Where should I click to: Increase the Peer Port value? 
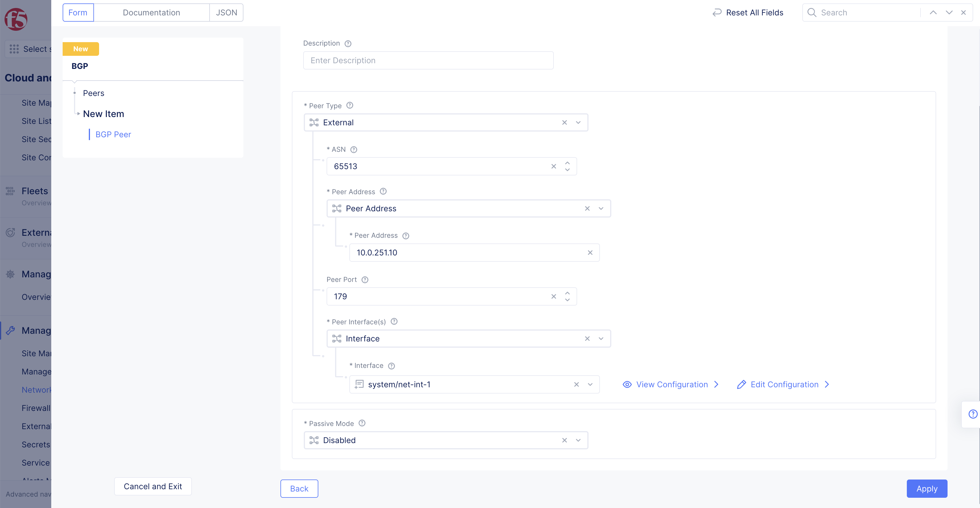[567, 293]
